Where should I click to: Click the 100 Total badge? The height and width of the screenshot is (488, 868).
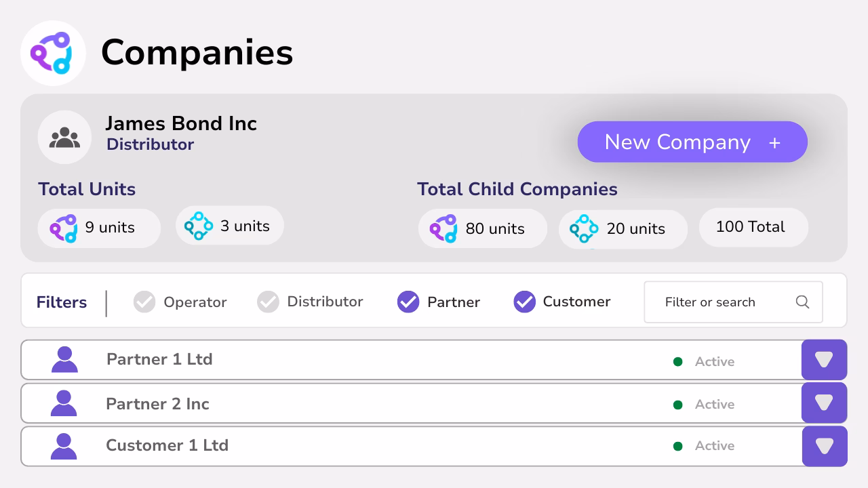tap(753, 227)
